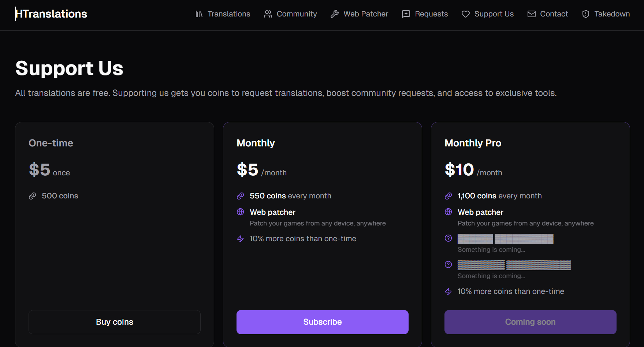Screen dimensions: 644x347
Task: Click 'Web patcher' feature in Monthly plan
Action: pos(272,212)
